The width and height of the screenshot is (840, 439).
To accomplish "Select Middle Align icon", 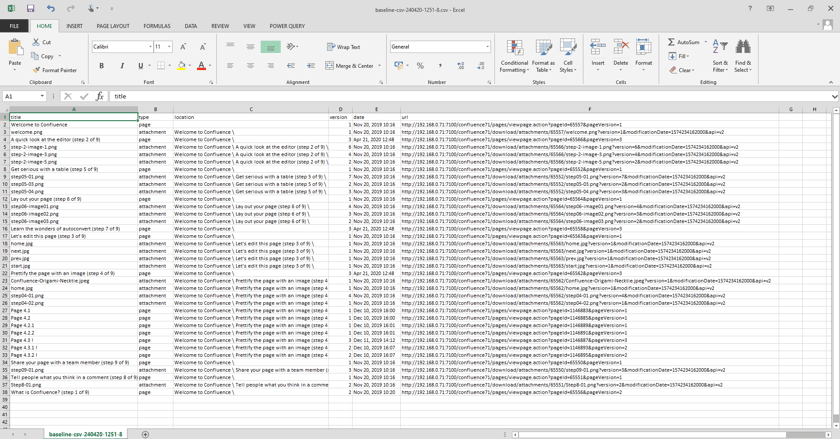I will coord(250,47).
